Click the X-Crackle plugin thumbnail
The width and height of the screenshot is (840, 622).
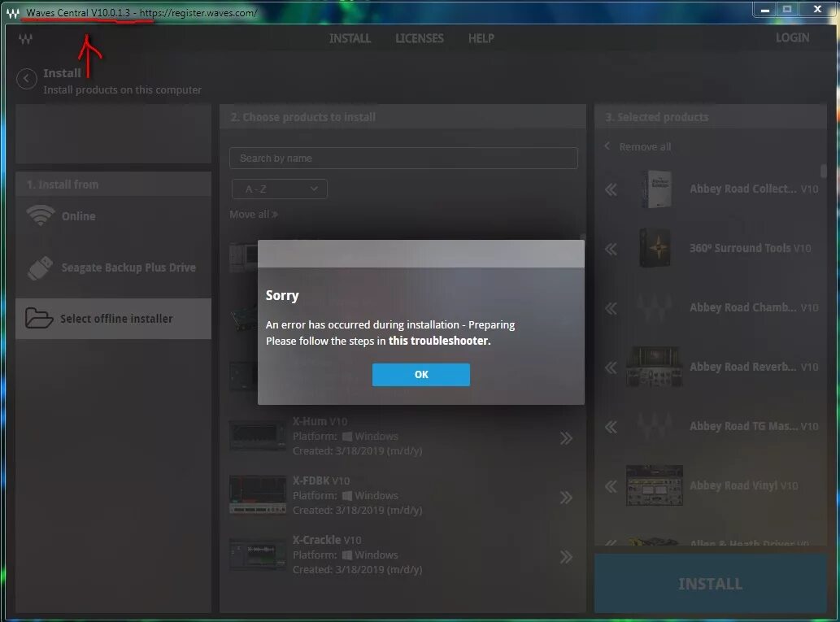pos(258,555)
